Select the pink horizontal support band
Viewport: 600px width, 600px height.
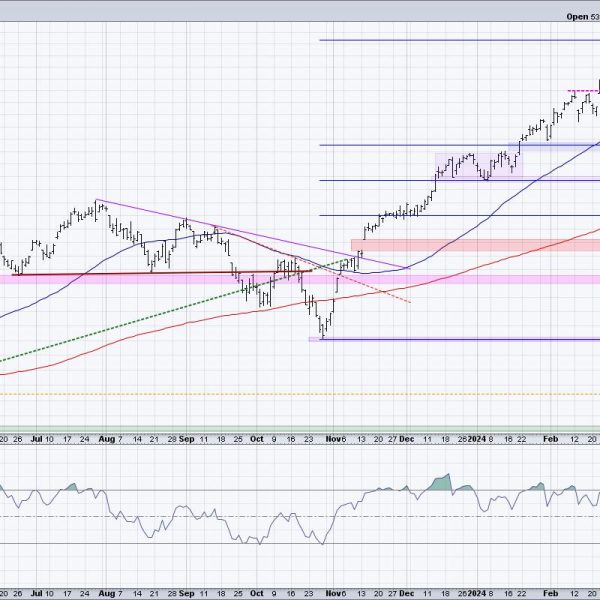pos(300,279)
